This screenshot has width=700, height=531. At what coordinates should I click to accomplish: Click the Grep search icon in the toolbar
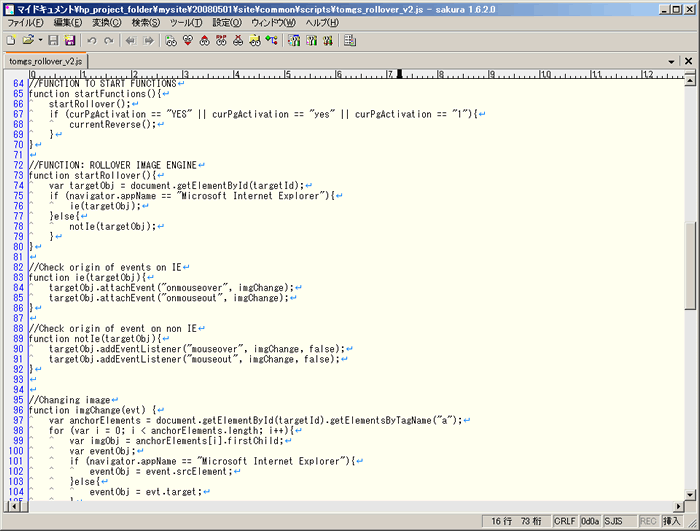click(x=255, y=41)
